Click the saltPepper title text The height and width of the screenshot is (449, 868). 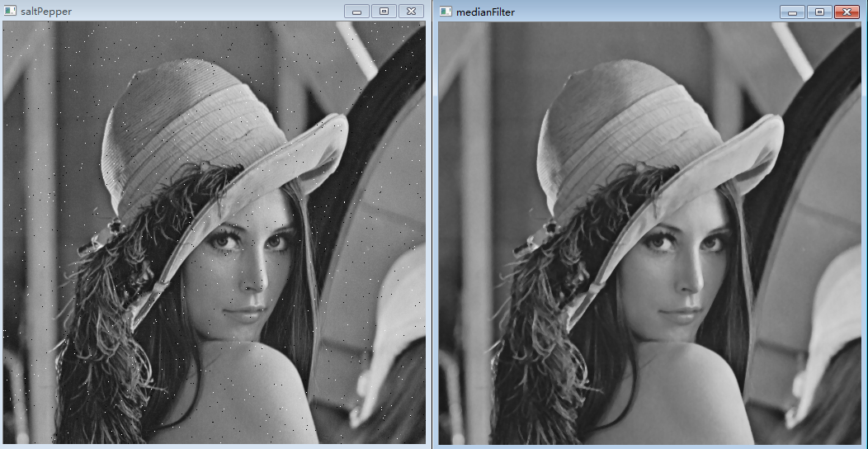[x=46, y=11]
